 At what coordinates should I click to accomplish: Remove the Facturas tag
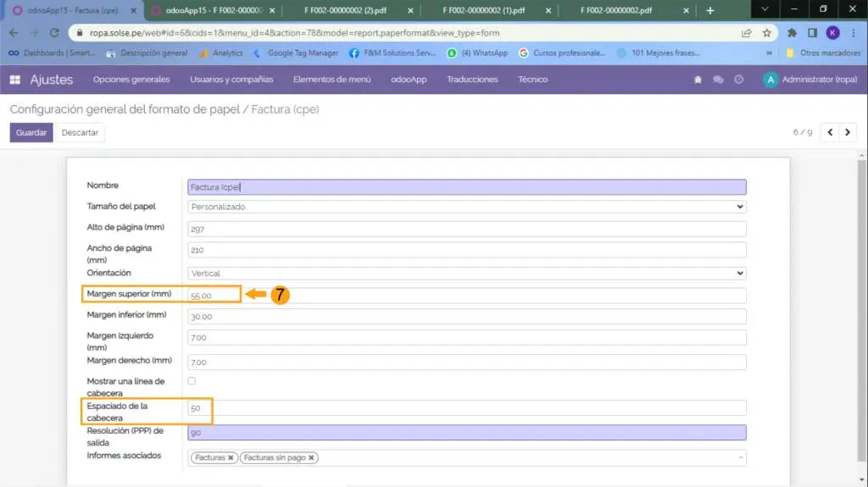point(231,457)
